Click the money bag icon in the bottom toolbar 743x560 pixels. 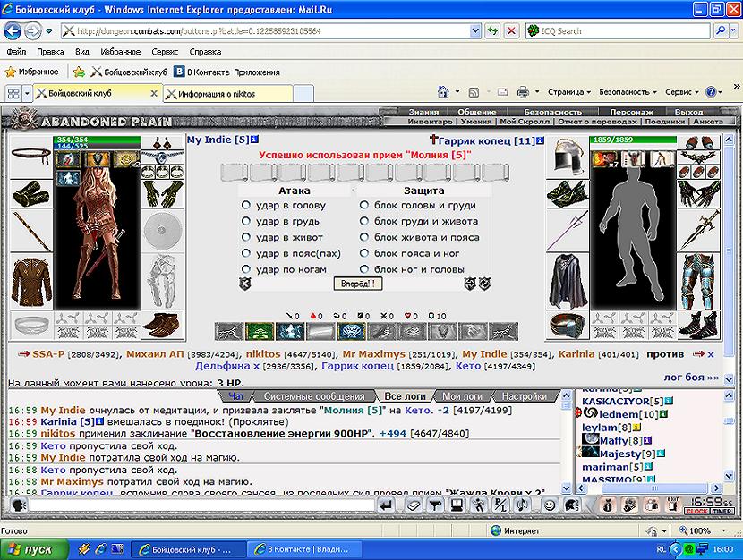coord(608,505)
